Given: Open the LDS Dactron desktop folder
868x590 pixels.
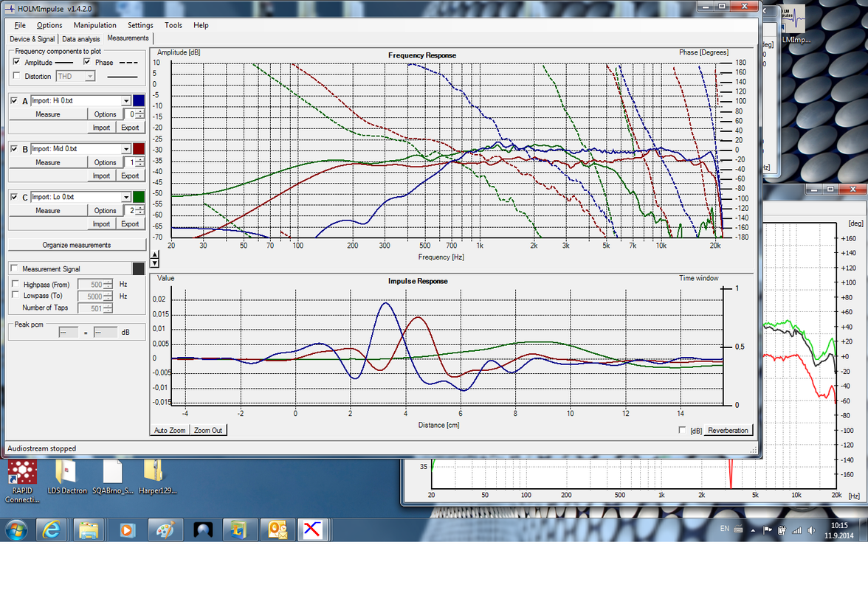Looking at the screenshot, I should point(67,476).
